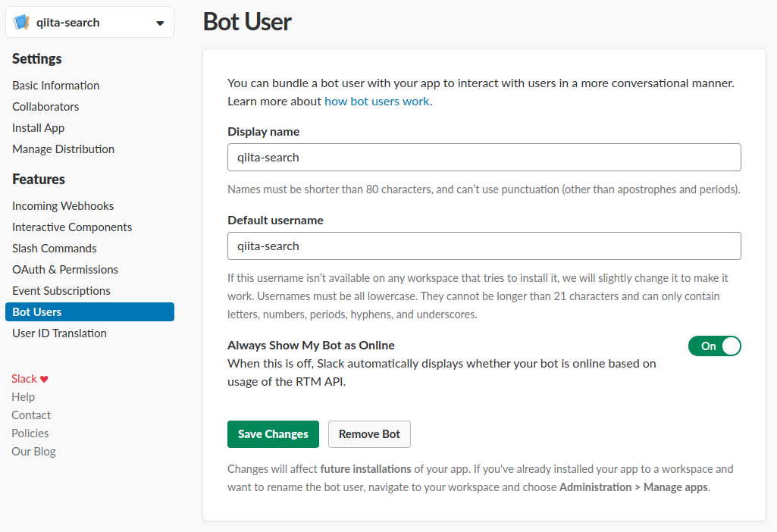
Task: Click the 'Administration > Manage apps' text
Action: tap(634, 487)
